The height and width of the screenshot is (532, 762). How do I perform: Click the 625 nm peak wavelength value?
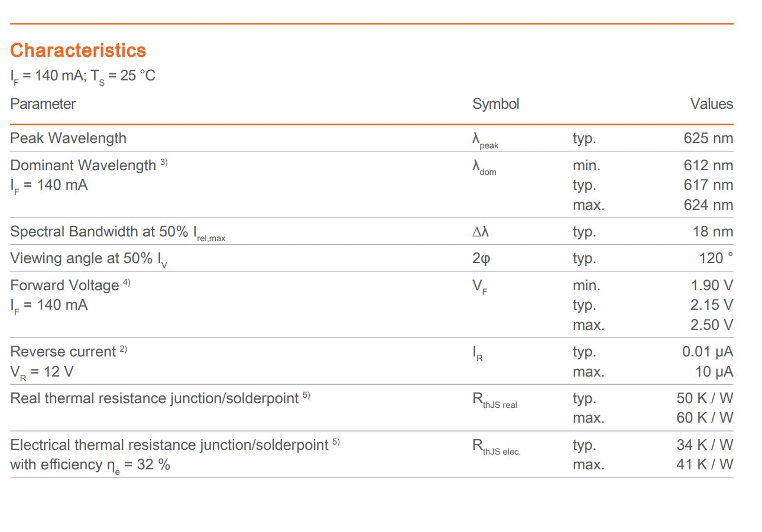click(708, 138)
